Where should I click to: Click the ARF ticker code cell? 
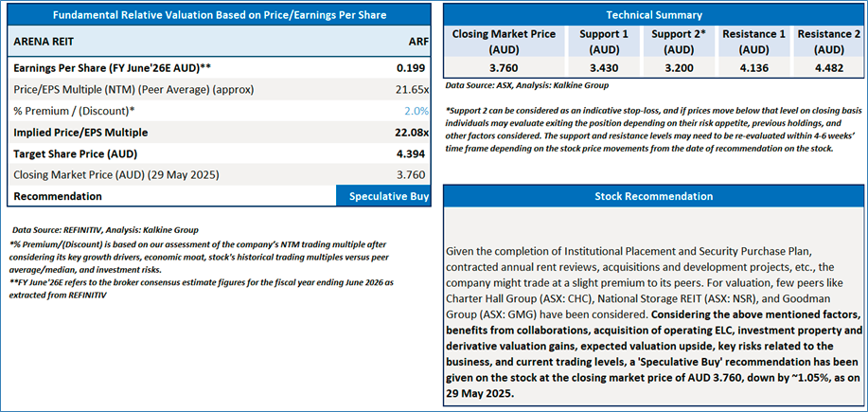coord(417,42)
